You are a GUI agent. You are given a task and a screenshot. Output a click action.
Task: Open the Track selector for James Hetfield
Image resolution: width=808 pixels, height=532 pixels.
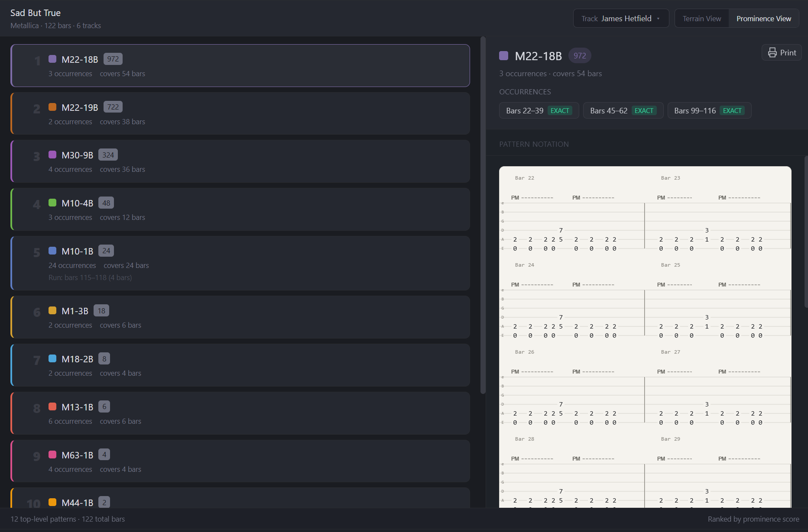(621, 18)
